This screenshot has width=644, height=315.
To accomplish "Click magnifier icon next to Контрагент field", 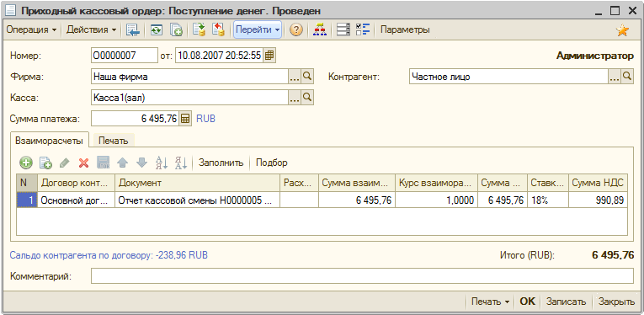I will pos(627,77).
